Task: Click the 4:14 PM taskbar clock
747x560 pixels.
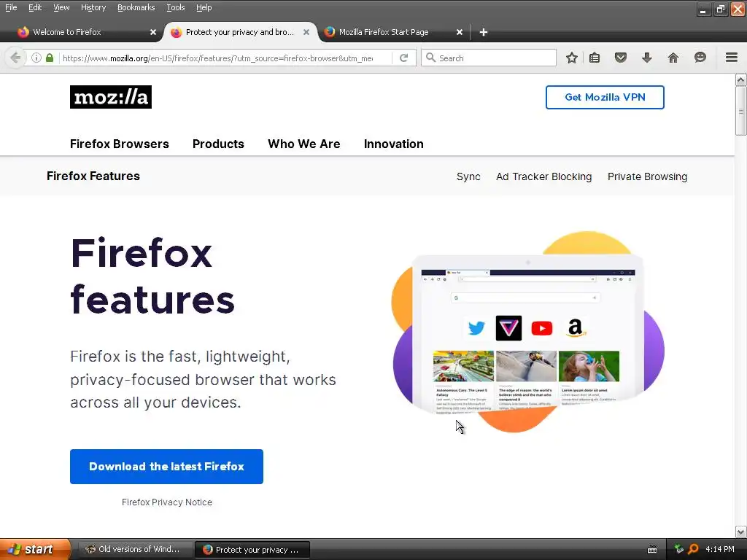Action: pyautogui.click(x=719, y=549)
